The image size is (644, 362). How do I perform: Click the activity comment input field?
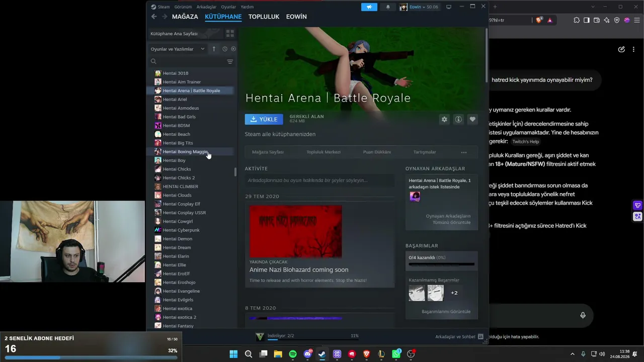(319, 180)
